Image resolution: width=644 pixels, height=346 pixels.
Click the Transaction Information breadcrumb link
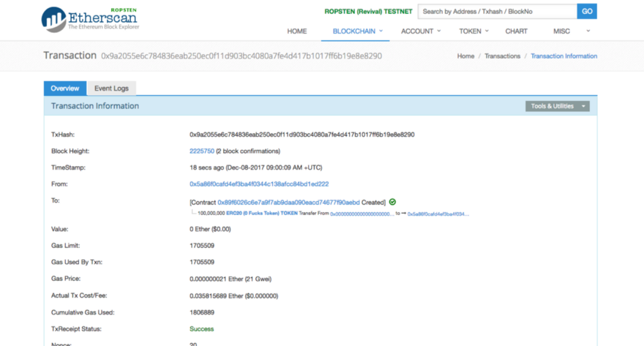coord(563,56)
